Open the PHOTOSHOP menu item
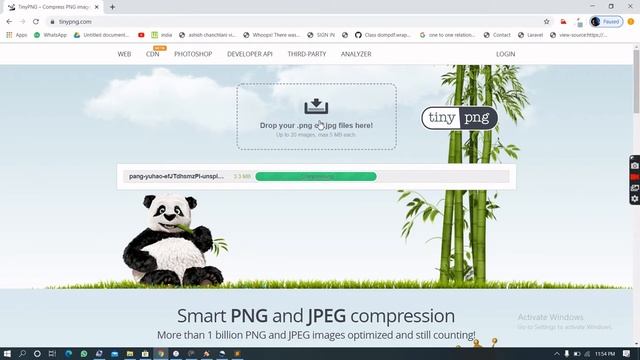Viewport: 640px width, 360px height. (193, 54)
